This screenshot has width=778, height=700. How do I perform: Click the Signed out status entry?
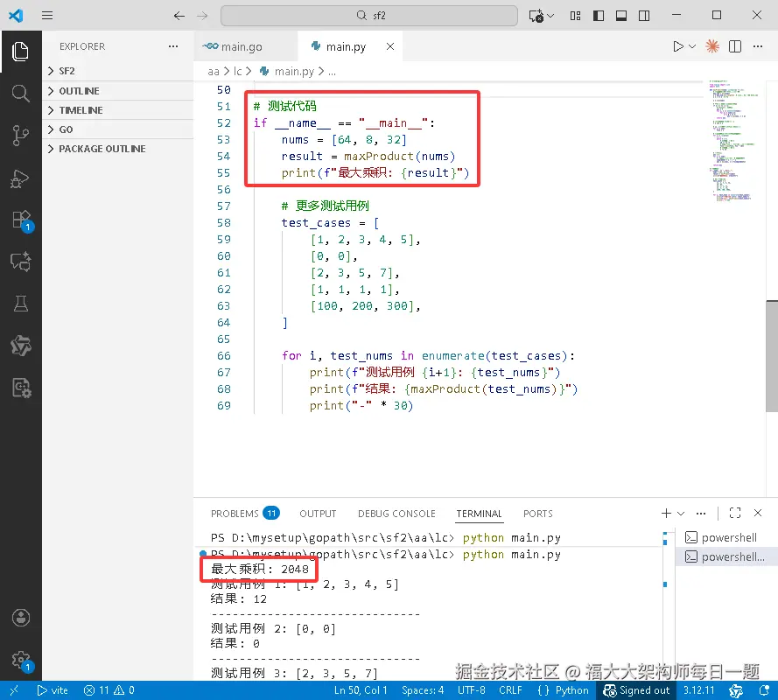click(636, 690)
